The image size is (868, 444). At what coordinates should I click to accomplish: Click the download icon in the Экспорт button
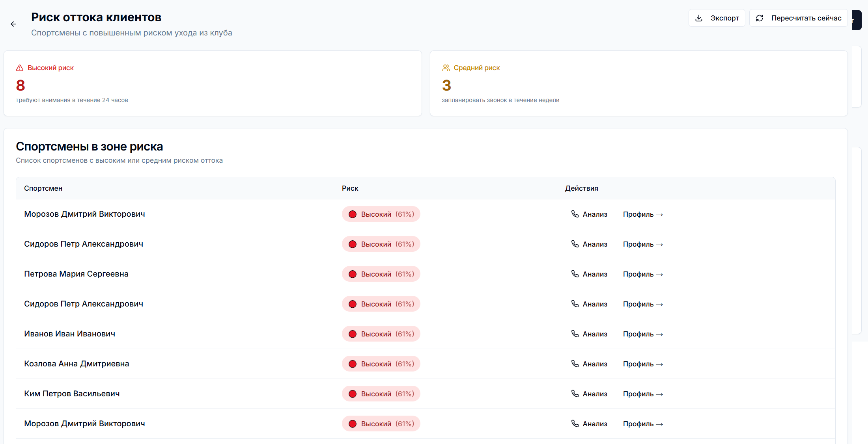(x=699, y=18)
